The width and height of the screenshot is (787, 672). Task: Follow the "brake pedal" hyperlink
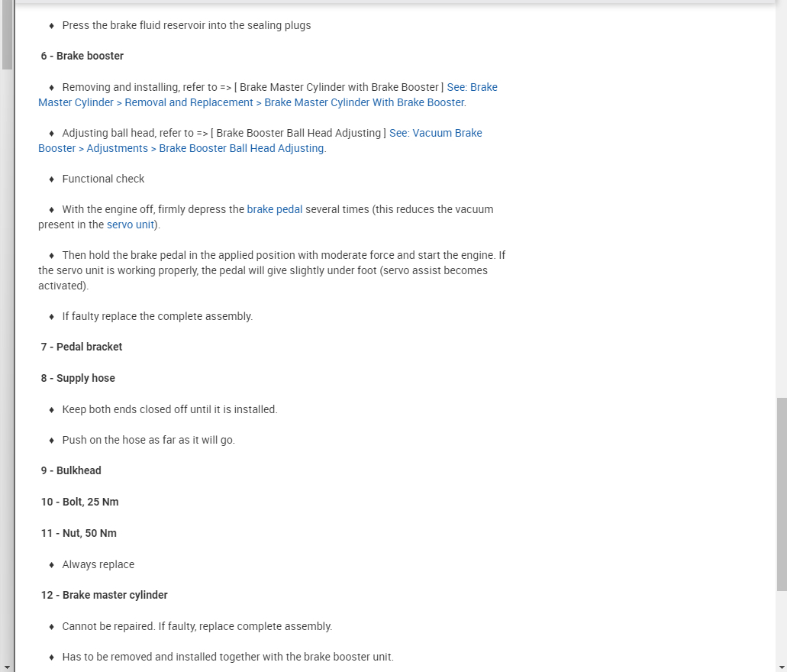(275, 209)
